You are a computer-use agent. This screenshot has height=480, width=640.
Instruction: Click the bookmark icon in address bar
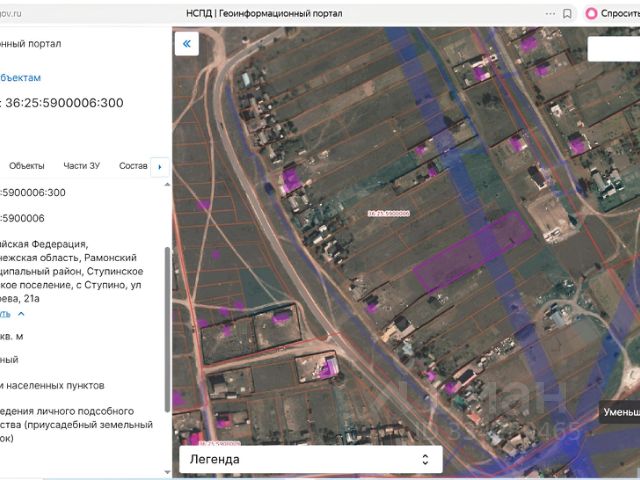tap(567, 14)
